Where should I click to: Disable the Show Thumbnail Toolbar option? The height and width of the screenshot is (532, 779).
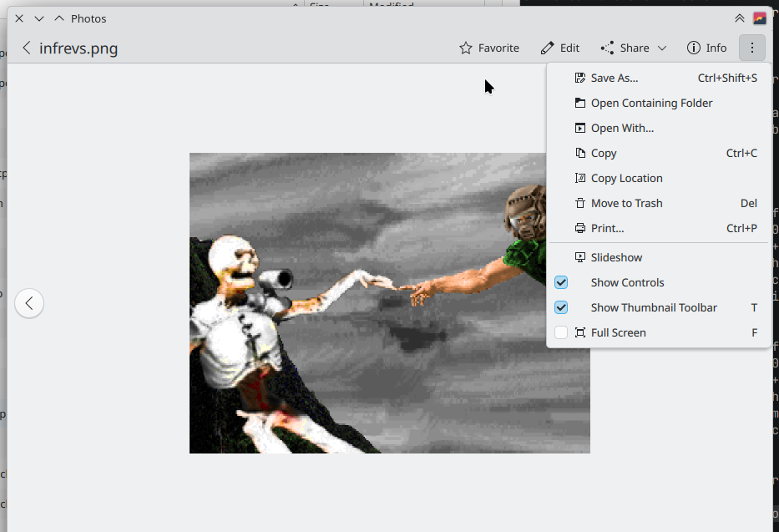pyautogui.click(x=561, y=307)
